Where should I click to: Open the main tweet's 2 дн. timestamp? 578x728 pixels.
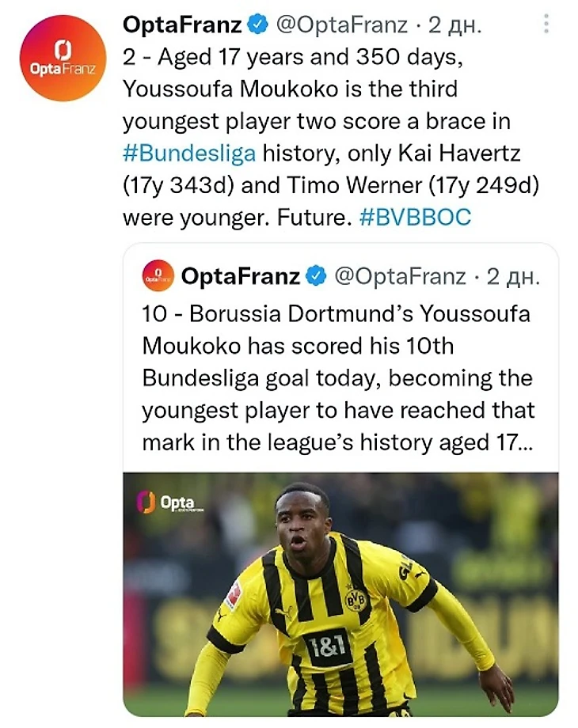coord(454,25)
